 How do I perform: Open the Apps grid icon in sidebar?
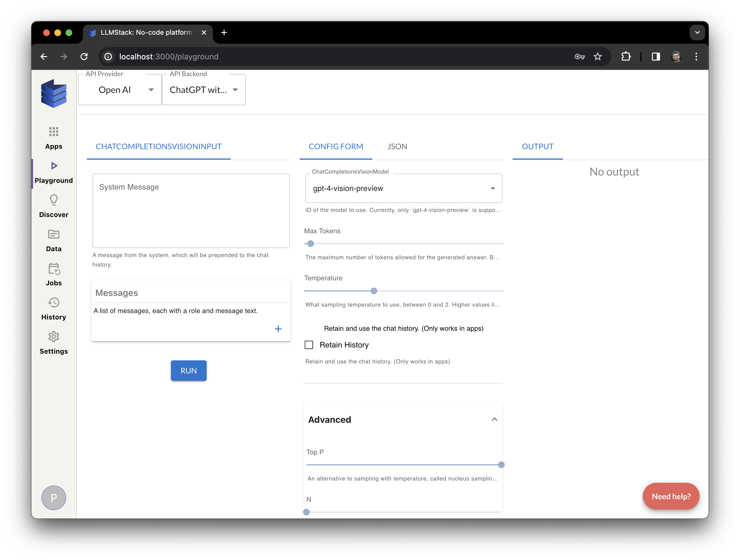tap(53, 132)
